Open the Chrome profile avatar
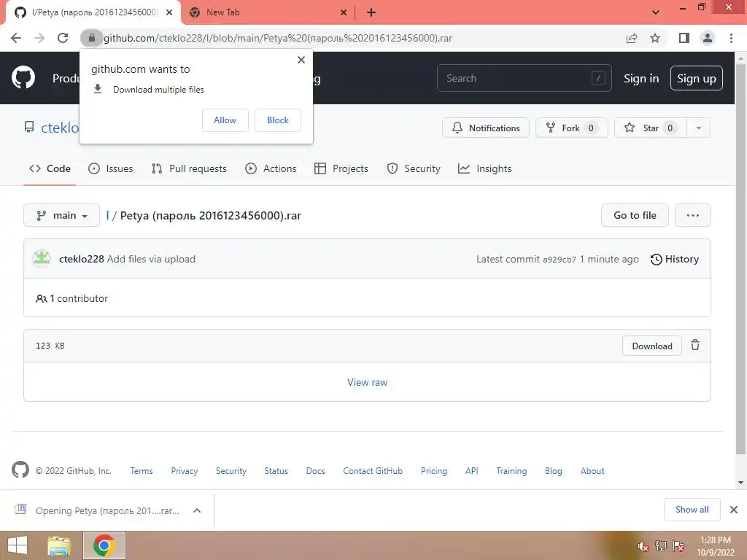747x560 pixels. tap(708, 38)
